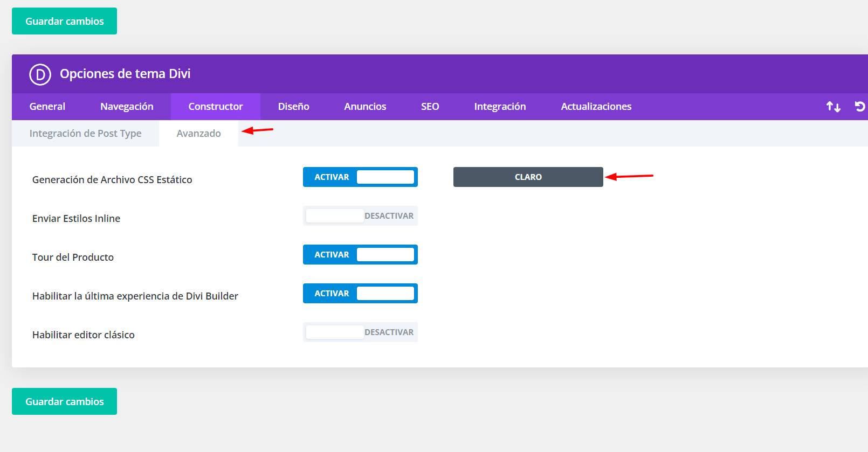
Task: Click Habilitar la última experiencia de Divi Builder label
Action: coord(135,296)
